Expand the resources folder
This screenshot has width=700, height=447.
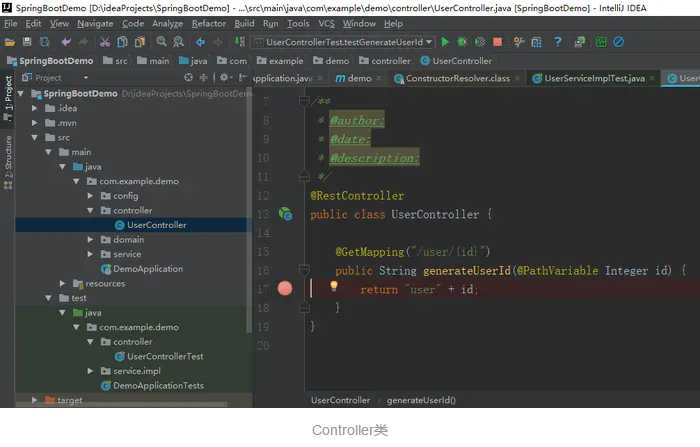62,283
